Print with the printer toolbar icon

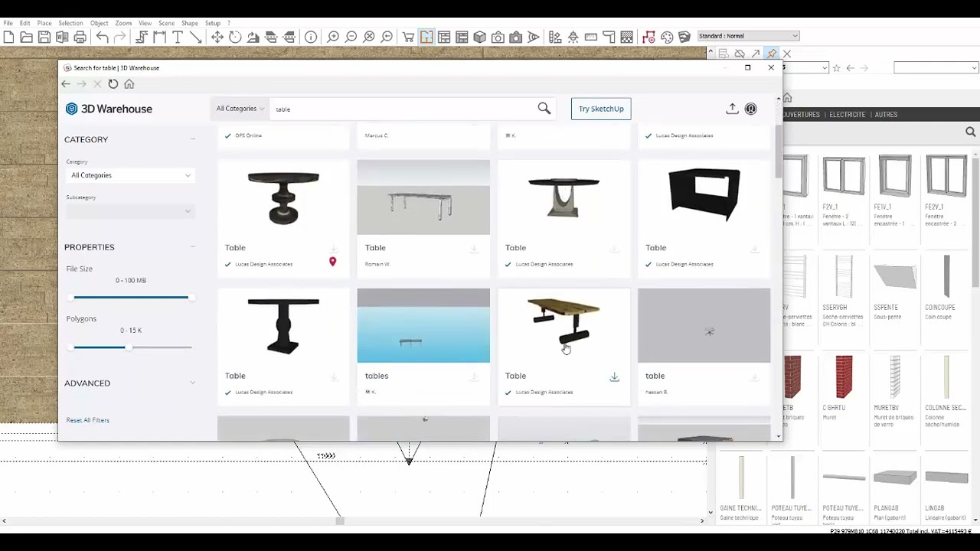point(80,37)
